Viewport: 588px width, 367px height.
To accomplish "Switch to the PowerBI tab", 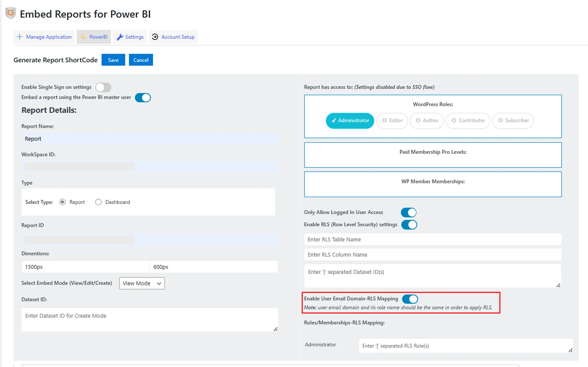I will pos(94,37).
